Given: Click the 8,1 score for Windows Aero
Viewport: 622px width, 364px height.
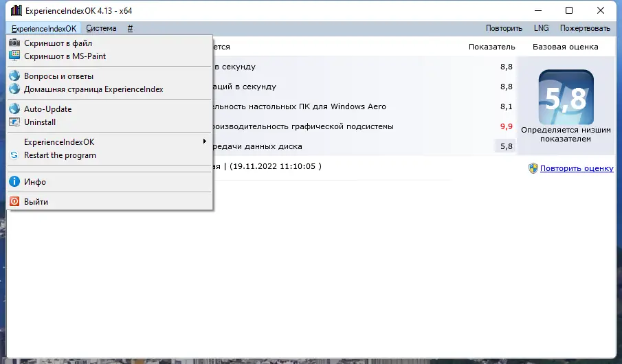Looking at the screenshot, I should point(506,106).
